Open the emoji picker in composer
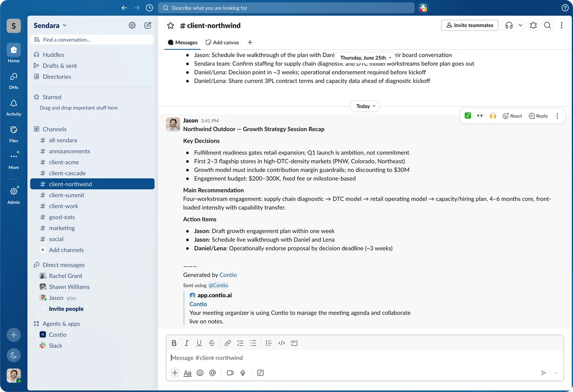The width and height of the screenshot is (573, 392). tap(200, 373)
